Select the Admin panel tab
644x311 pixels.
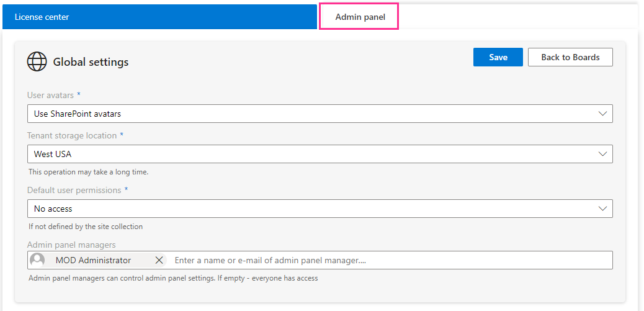click(360, 17)
